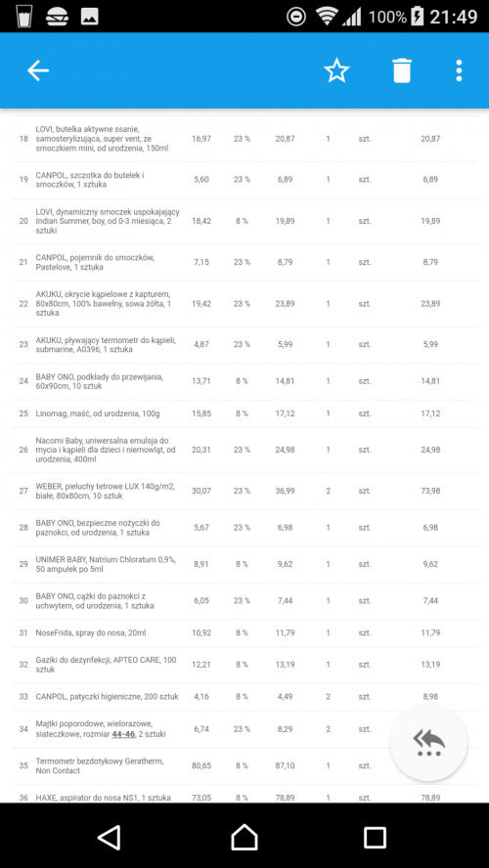
Task: Tap the underlined 44-46 size link
Action: pos(123,734)
